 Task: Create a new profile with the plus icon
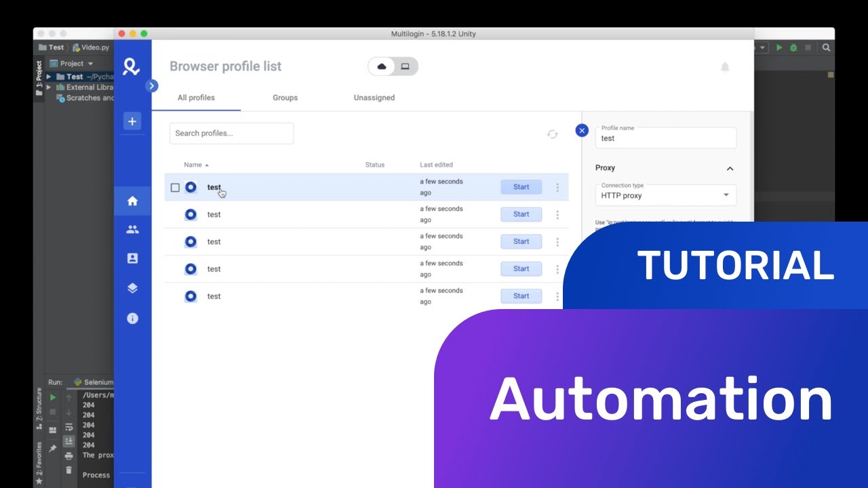[x=132, y=121]
